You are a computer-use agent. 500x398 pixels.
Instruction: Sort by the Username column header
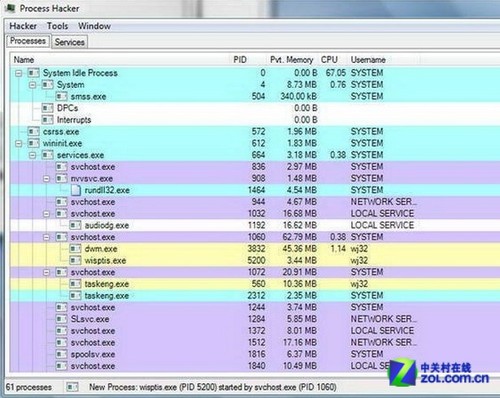368,60
